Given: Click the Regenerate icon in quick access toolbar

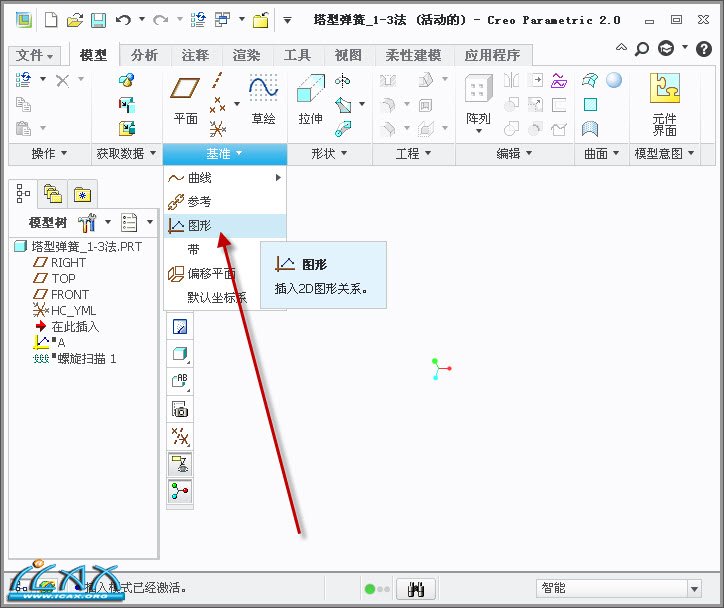Looking at the screenshot, I should coord(199,20).
